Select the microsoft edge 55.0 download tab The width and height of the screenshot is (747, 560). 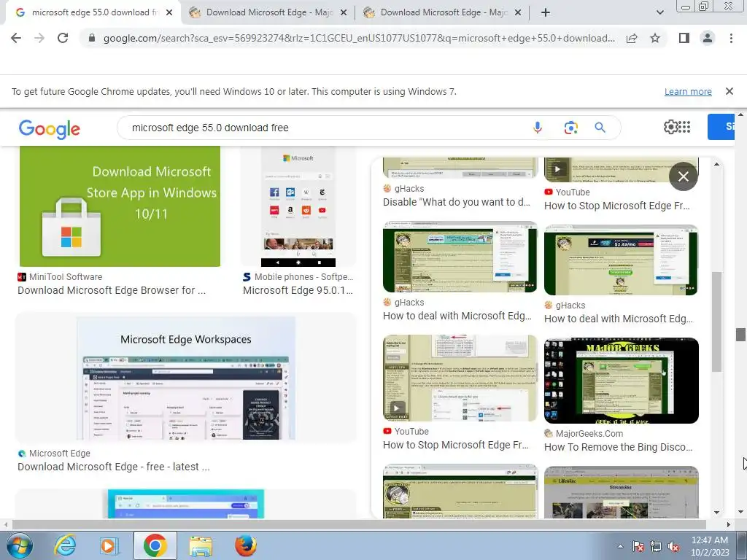point(93,13)
